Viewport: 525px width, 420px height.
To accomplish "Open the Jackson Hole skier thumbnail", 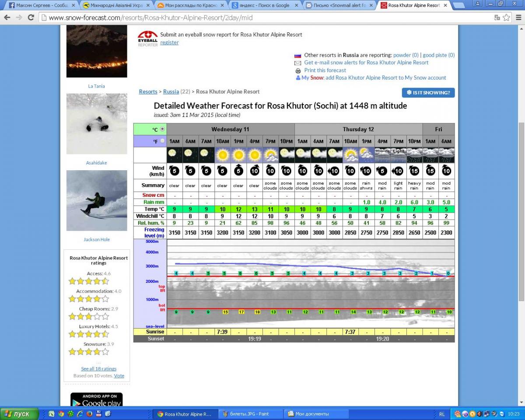I will click(97, 200).
